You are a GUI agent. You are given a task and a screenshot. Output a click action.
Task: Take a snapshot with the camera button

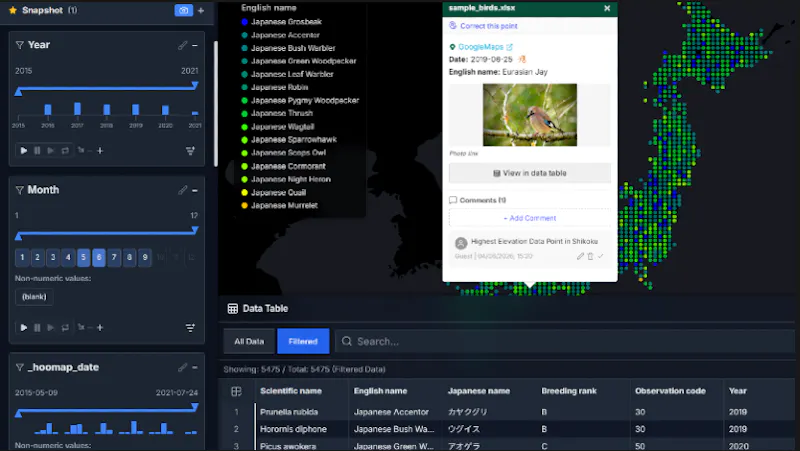click(x=184, y=10)
